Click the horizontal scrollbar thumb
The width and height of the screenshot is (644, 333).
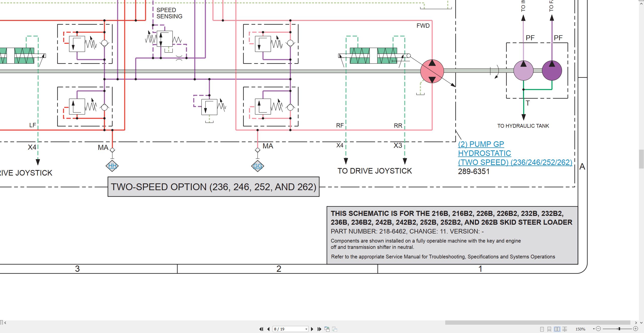pyautogui.click(x=538, y=323)
